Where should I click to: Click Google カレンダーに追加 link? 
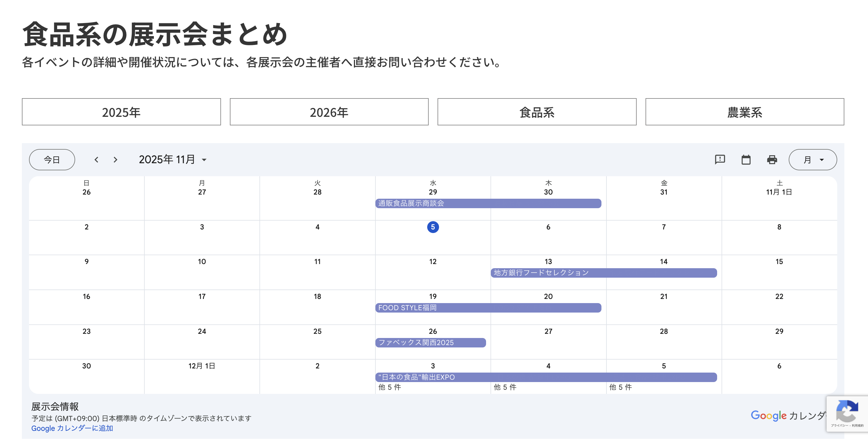(x=72, y=428)
